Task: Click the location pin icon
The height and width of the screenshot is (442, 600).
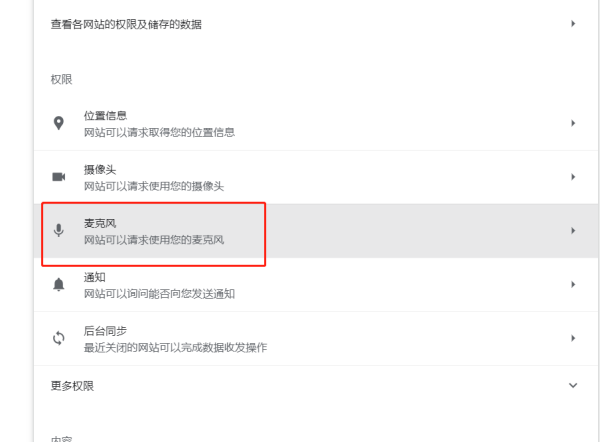Action: [58, 123]
